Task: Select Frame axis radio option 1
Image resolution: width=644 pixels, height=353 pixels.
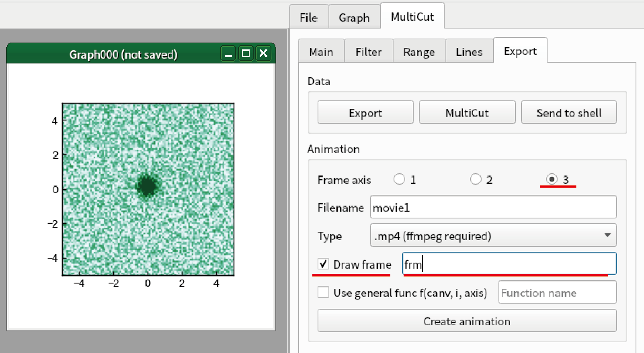Action: point(400,179)
